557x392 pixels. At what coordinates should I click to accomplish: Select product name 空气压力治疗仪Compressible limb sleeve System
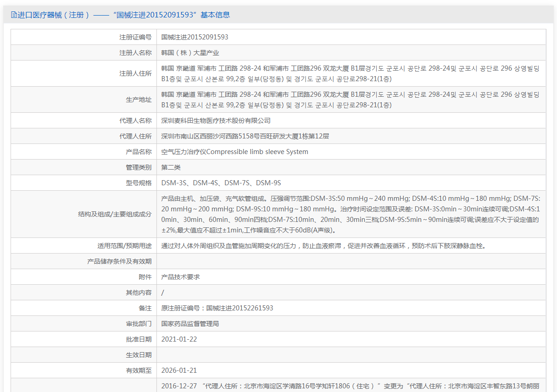[234, 152]
